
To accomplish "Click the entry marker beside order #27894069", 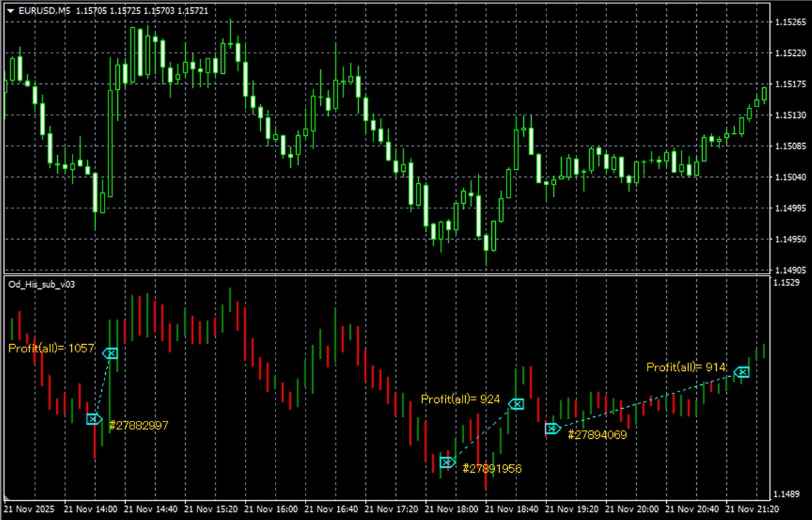I will click(x=552, y=428).
